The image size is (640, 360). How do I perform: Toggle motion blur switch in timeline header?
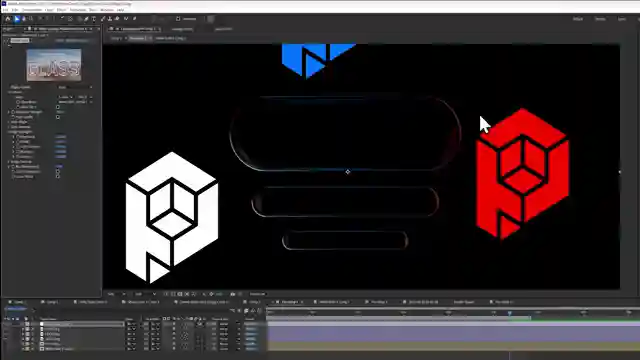(x=253, y=311)
